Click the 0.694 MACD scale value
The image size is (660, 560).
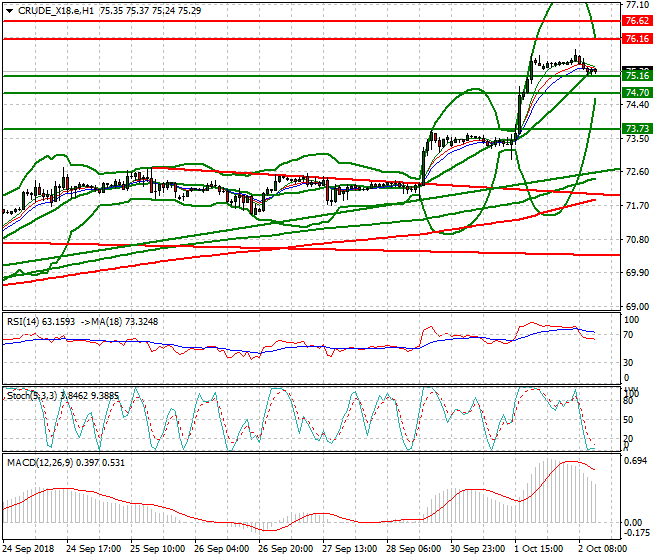coord(636,461)
